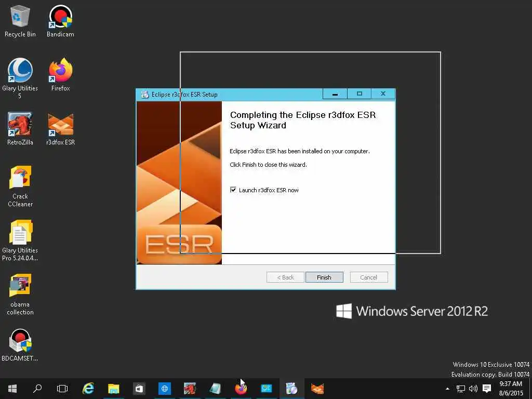
Task: Click "Eclipse r3dfox ESR has been installed" text
Action: [x=300, y=151]
